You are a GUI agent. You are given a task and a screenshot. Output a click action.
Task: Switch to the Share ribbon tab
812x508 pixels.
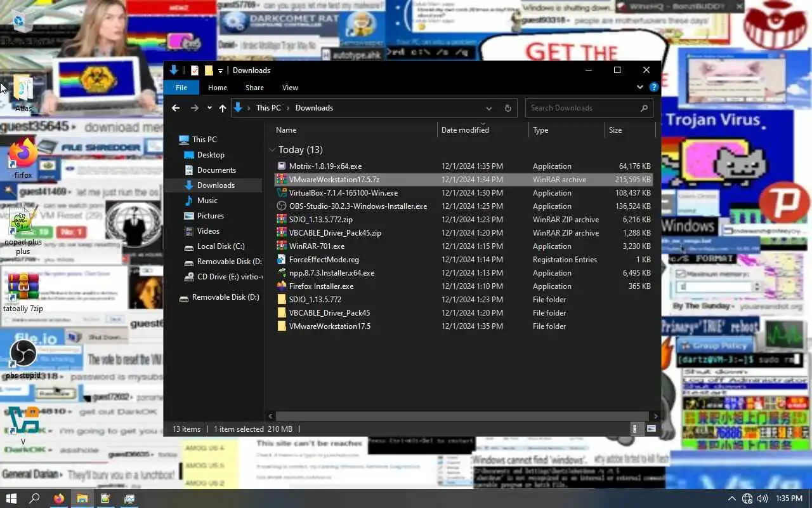[x=254, y=88]
